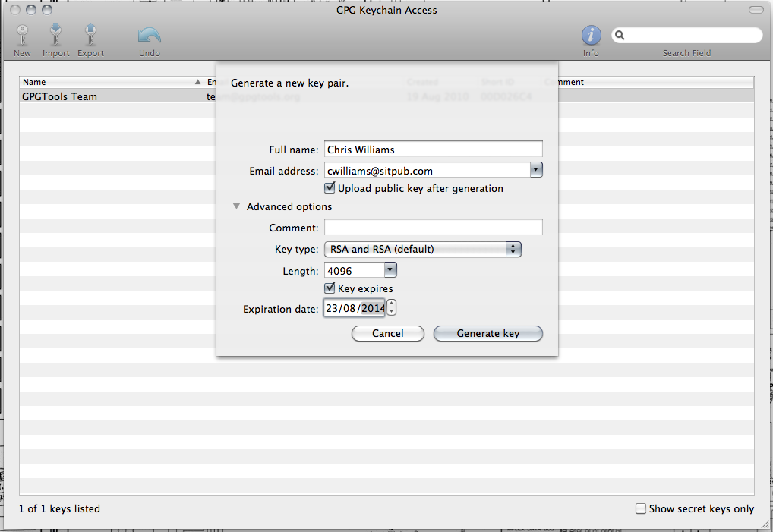Viewport: 773px width, 532px height.
Task: Click the magnifying glass in search field
Action: click(620, 35)
